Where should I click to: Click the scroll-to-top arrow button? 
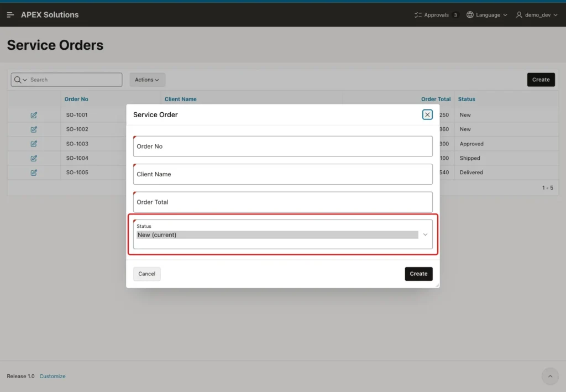click(x=550, y=376)
